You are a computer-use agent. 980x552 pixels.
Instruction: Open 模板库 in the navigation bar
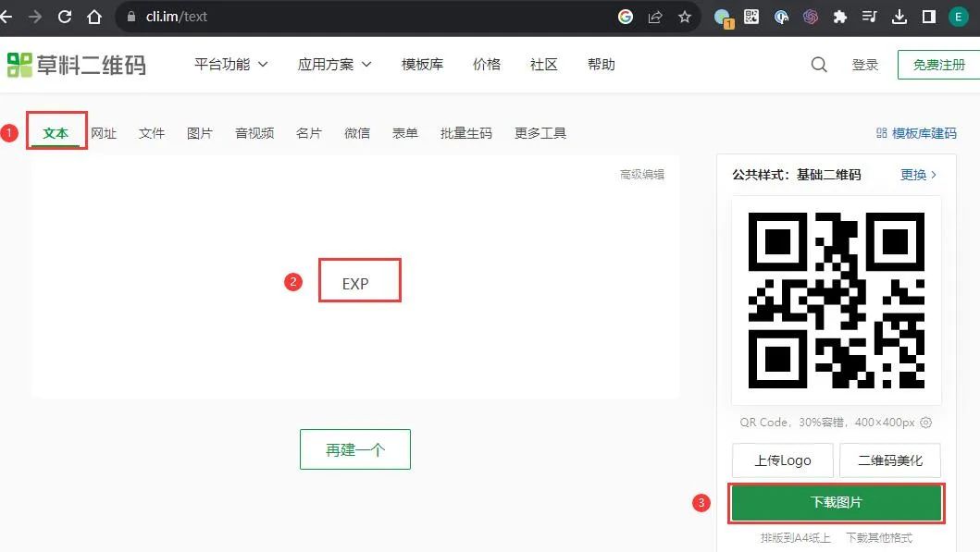[x=422, y=65]
